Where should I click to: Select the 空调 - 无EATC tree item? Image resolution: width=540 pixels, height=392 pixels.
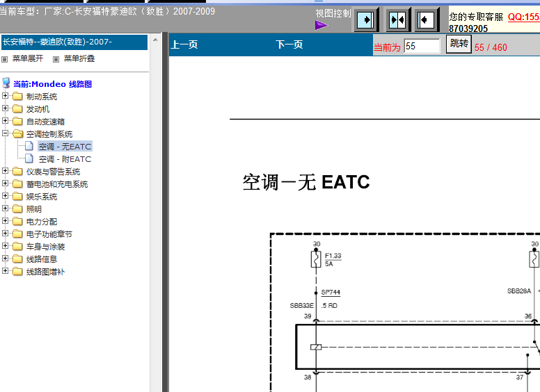pos(65,147)
